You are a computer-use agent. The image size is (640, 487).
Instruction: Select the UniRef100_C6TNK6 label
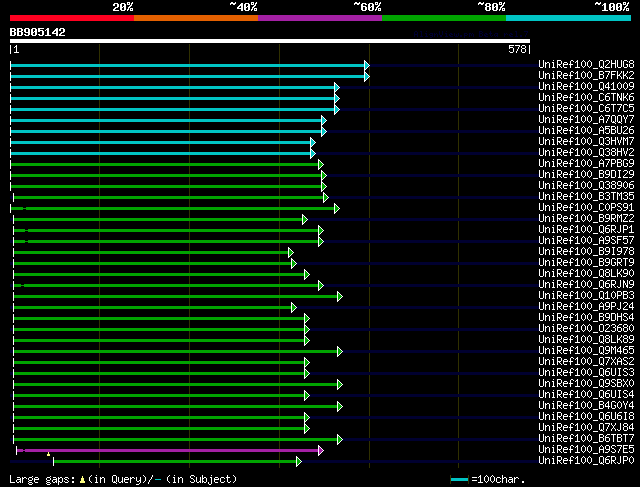click(586, 97)
